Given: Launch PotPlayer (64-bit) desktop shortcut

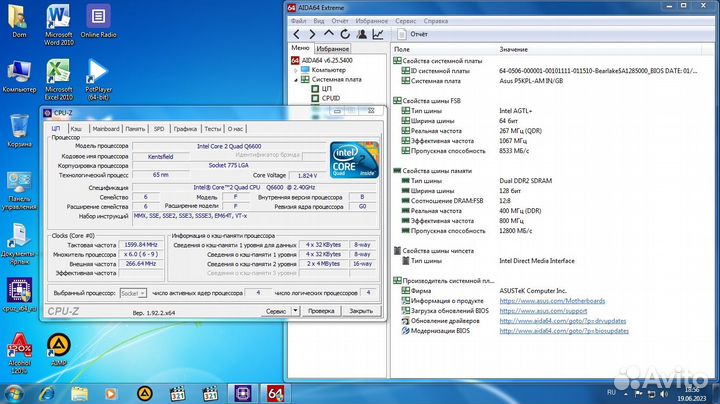Looking at the screenshot, I should pos(98,80).
